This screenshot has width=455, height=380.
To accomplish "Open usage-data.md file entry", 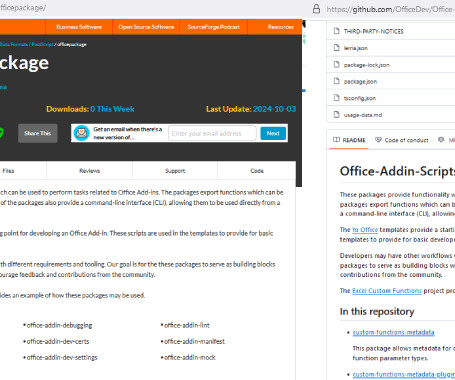I will pos(363,115).
